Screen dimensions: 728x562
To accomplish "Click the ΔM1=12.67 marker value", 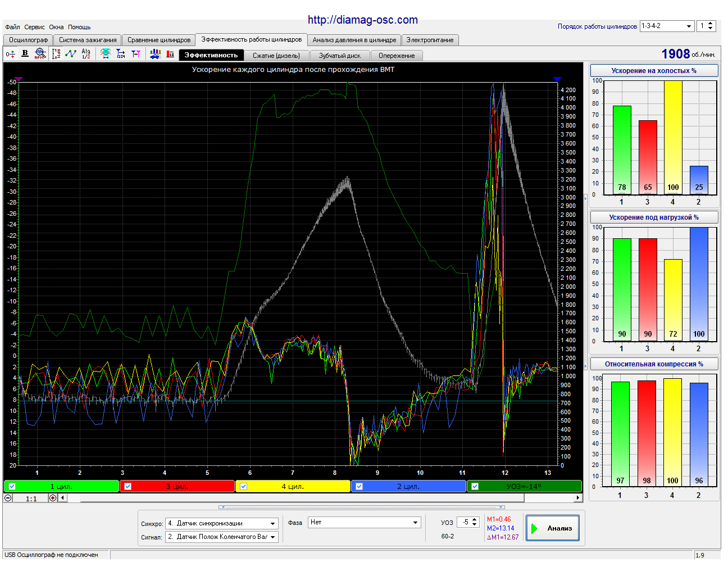I will pos(503,537).
